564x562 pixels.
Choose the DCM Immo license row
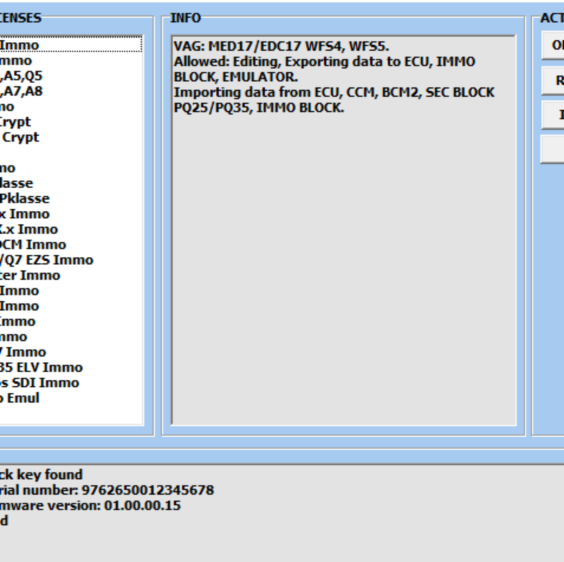[x=71, y=245]
